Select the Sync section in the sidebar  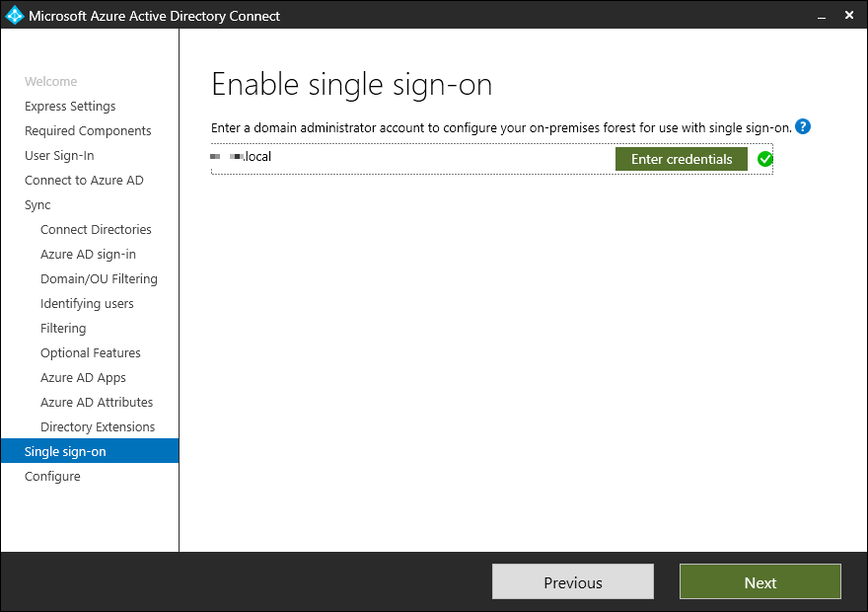coord(37,205)
